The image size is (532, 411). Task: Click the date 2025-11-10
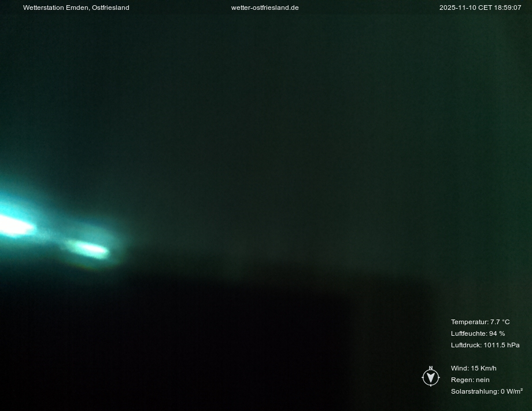457,8
